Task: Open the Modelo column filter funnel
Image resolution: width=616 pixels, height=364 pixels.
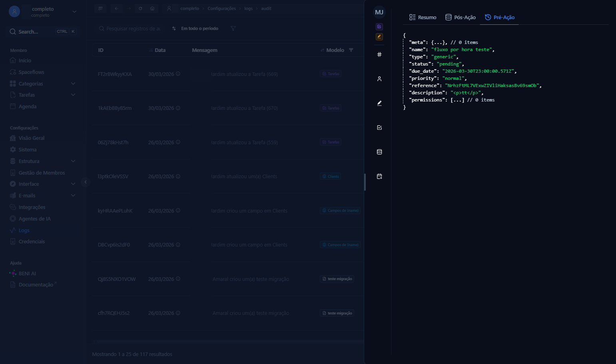Action: tap(351, 50)
